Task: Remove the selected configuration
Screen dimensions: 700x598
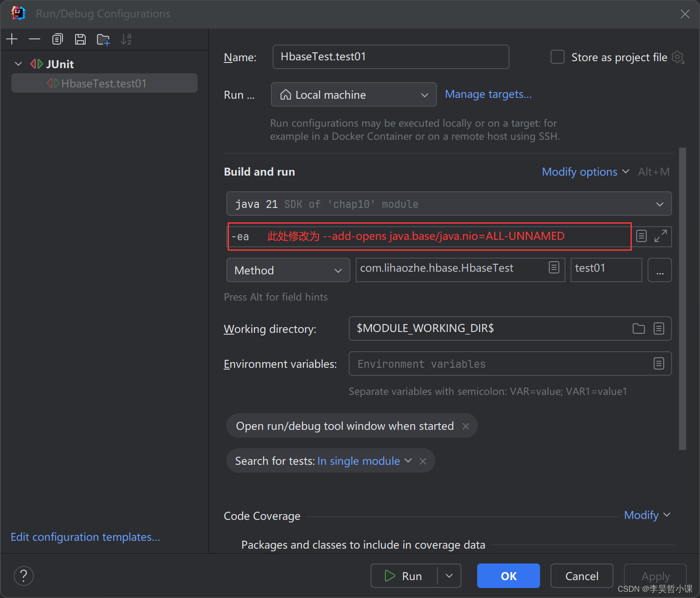Action: 35,39
